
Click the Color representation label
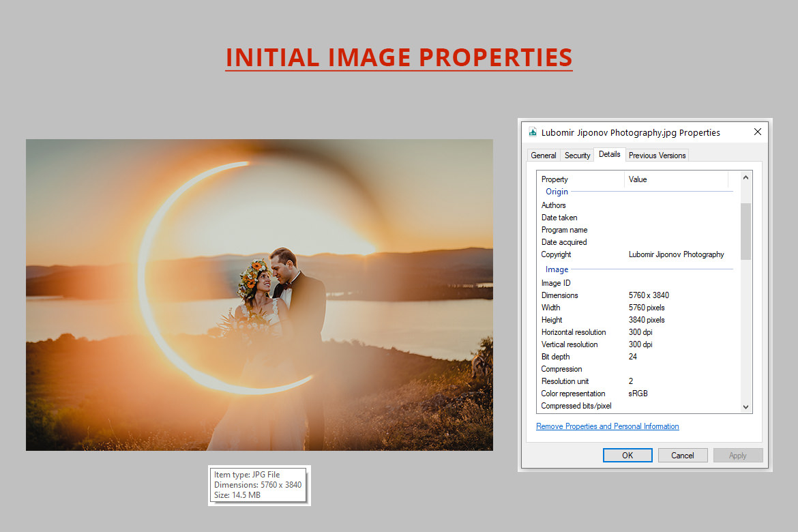[x=573, y=394]
